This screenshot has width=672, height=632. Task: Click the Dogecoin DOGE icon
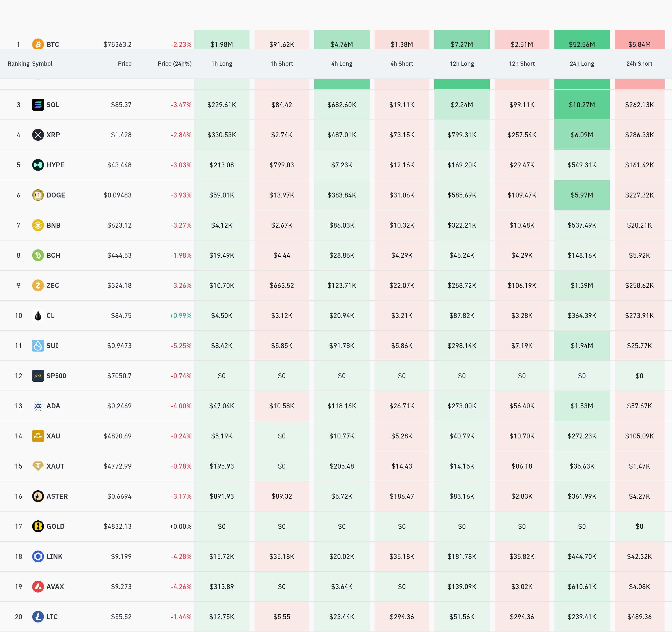[38, 195]
